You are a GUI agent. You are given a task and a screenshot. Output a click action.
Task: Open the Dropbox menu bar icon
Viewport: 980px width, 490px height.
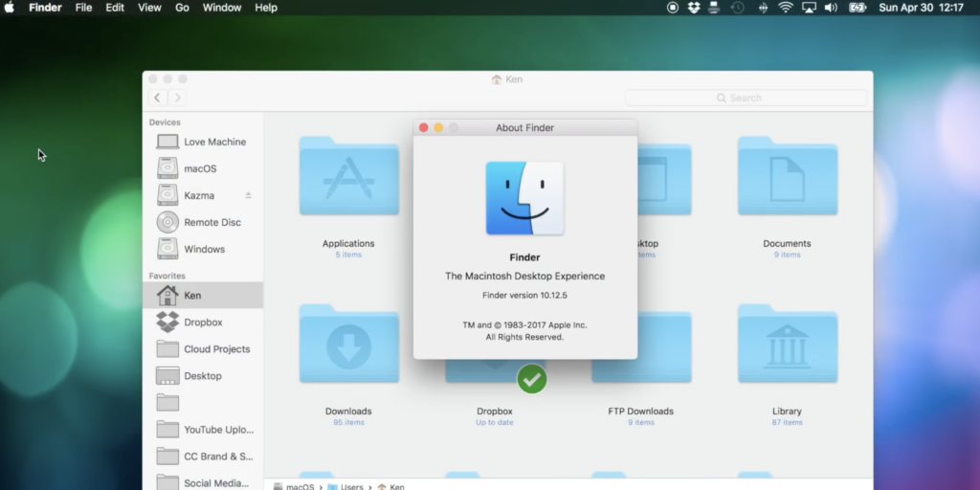point(694,8)
